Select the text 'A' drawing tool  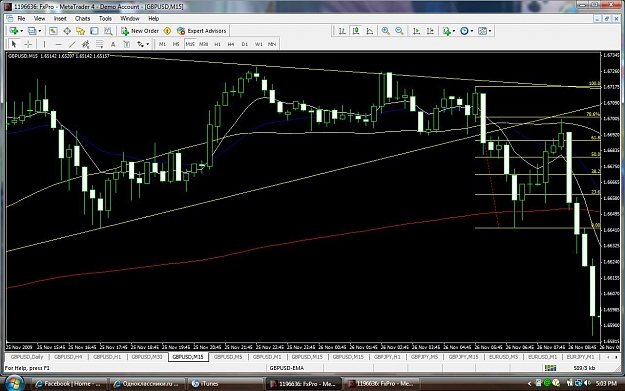tap(113, 44)
